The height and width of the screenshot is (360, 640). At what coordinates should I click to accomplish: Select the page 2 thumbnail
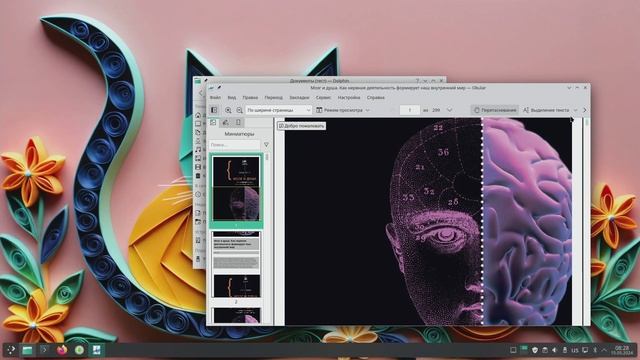point(236,264)
